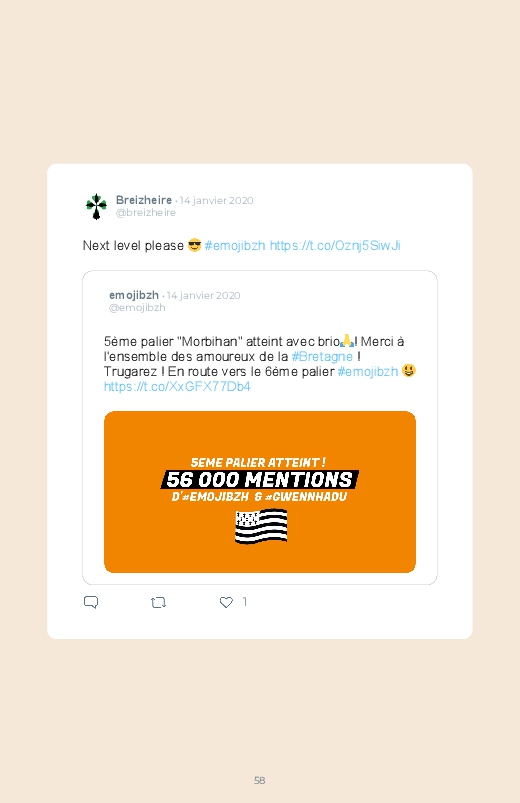Open the #emojibzh hashtag in top tweet

(235, 246)
